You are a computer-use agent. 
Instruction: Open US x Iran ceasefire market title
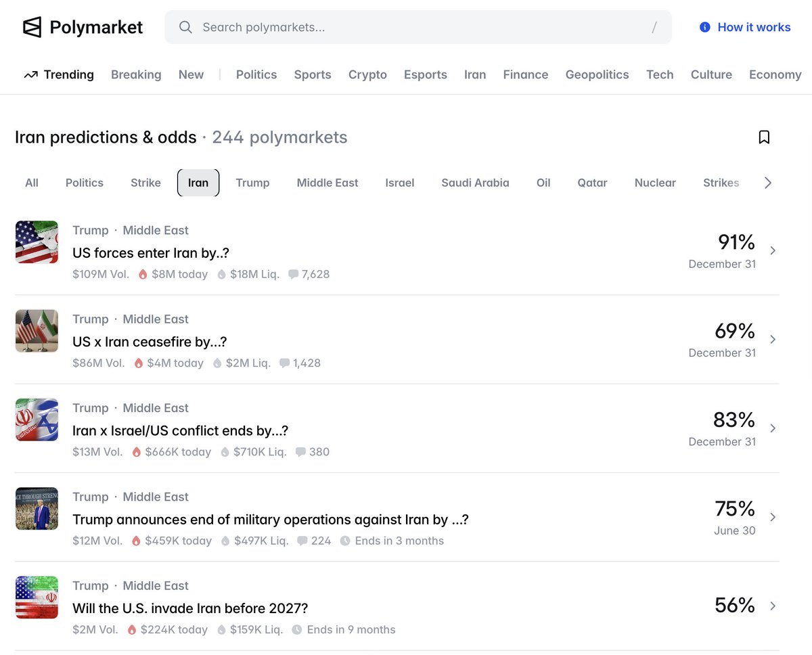(x=150, y=342)
